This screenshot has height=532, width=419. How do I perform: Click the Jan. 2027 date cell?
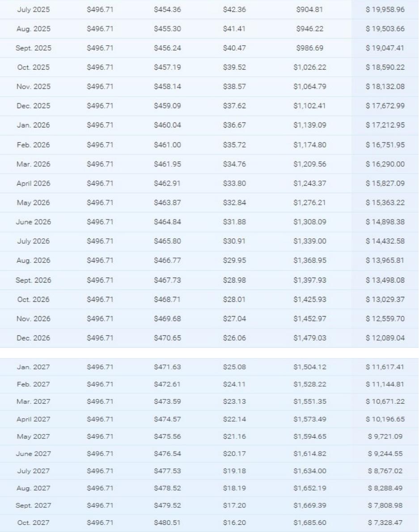tap(33, 367)
